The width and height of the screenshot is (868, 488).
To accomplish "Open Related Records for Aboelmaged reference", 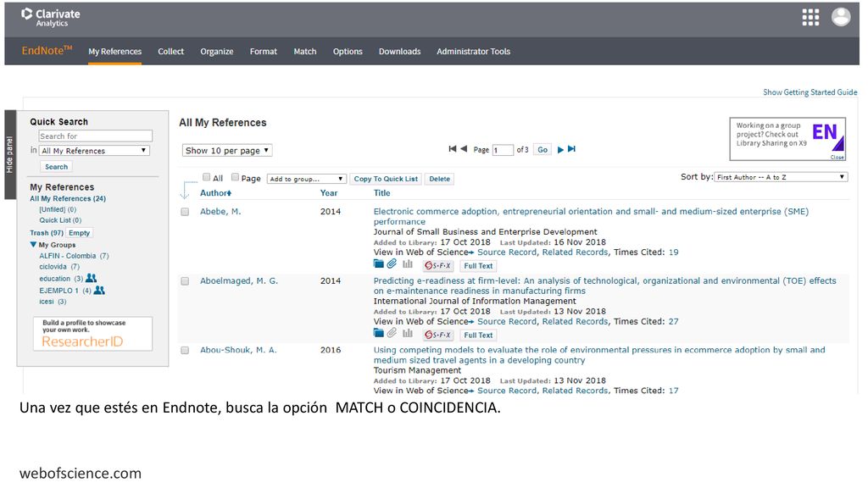I will point(576,321).
